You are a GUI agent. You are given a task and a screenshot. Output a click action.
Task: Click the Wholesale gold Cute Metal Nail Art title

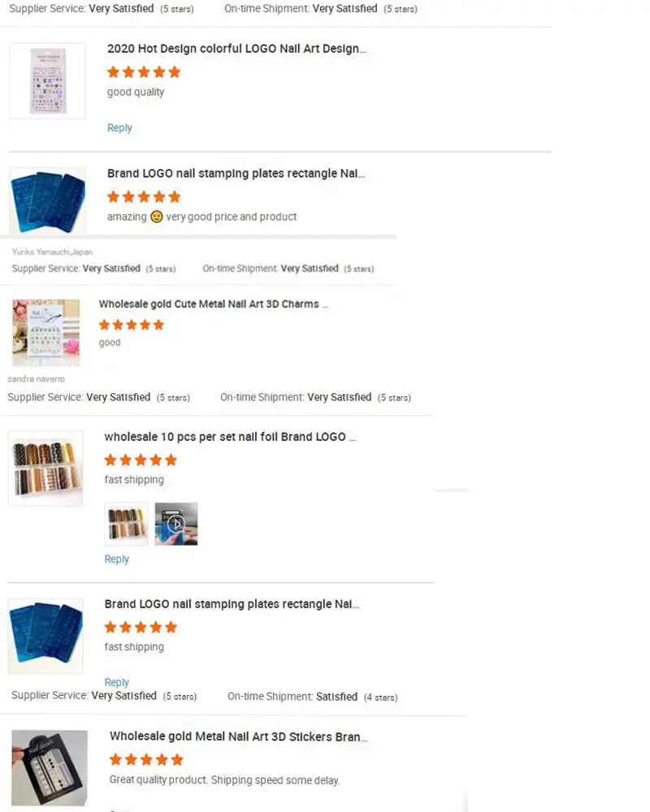tap(213, 304)
